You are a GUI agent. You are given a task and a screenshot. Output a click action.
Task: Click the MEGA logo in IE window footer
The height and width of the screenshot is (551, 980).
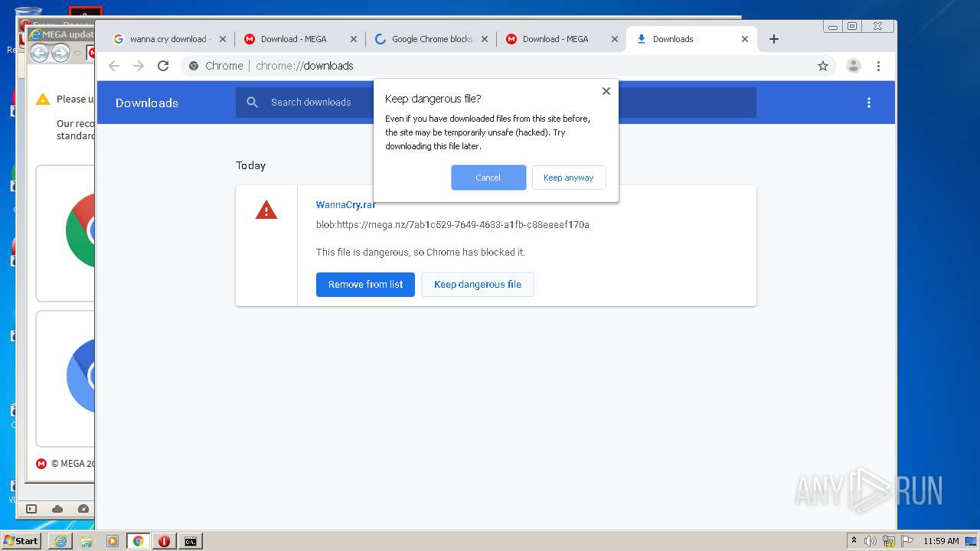pos(41,464)
